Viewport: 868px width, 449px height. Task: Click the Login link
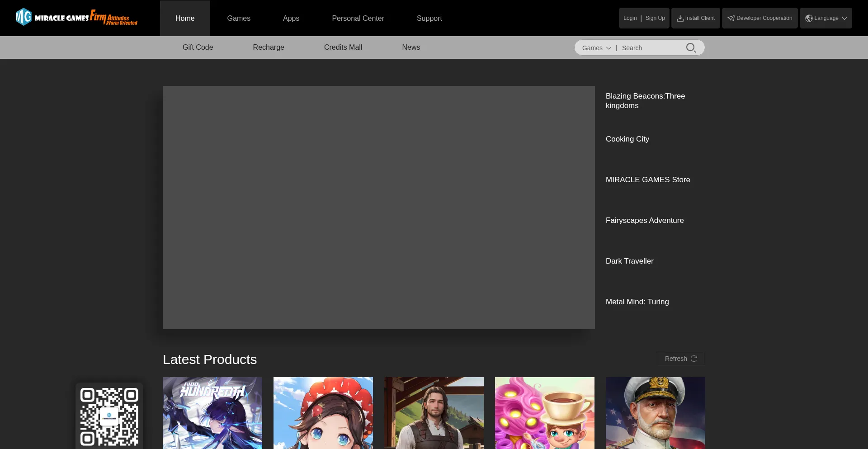pos(630,18)
